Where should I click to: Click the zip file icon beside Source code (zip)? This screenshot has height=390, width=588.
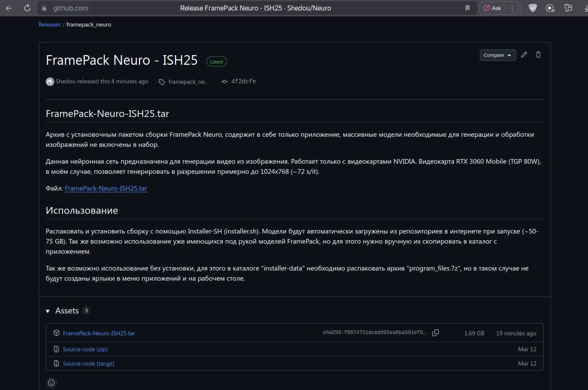tap(56, 349)
